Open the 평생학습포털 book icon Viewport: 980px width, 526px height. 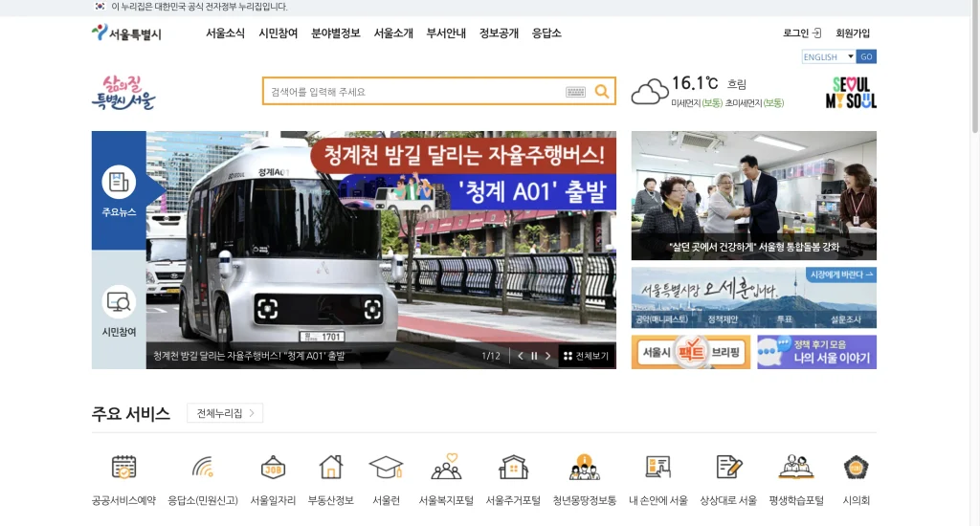(796, 468)
